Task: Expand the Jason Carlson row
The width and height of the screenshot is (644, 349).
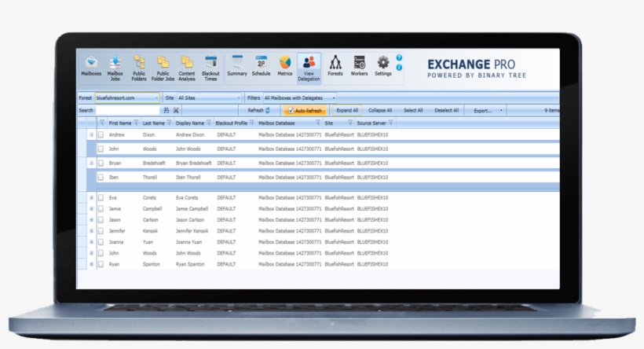Action: pyautogui.click(x=91, y=220)
